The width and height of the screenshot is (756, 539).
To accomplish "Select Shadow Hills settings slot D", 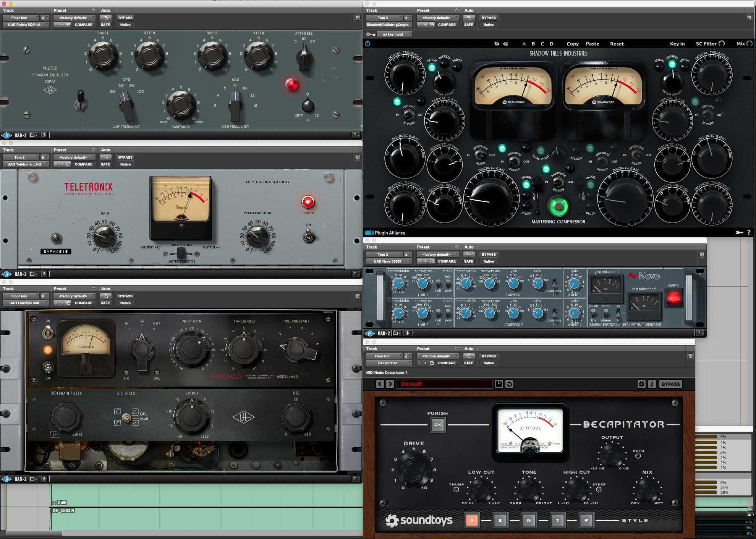I will [552, 44].
